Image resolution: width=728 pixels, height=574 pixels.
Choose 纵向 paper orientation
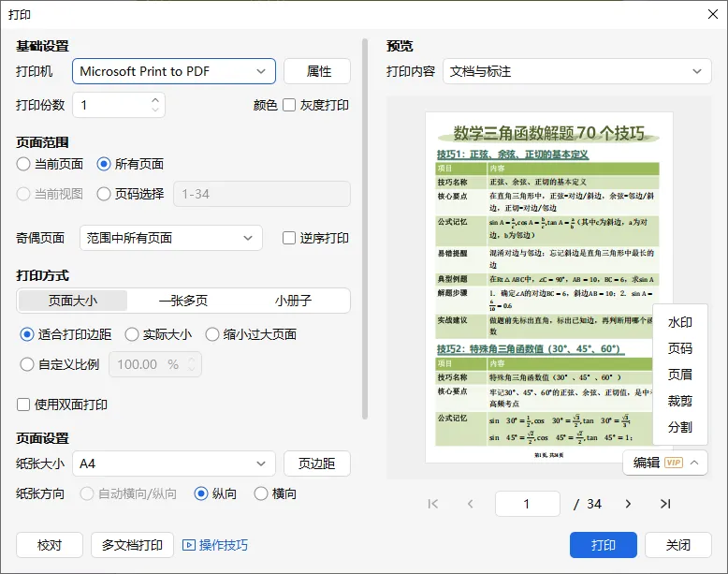(x=201, y=493)
